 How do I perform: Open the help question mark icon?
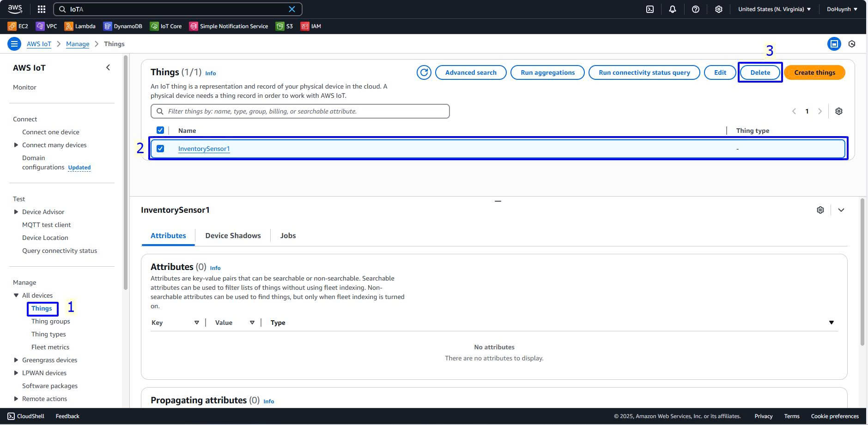[x=695, y=9]
